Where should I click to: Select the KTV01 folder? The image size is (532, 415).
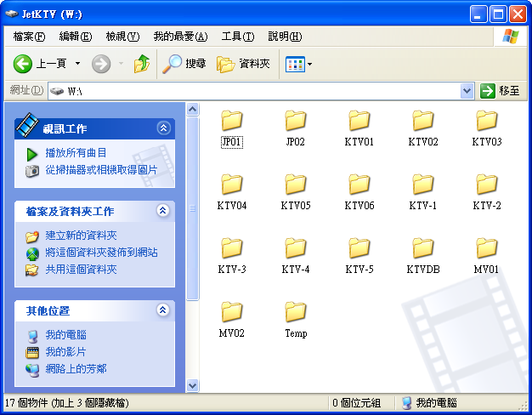coord(359,128)
